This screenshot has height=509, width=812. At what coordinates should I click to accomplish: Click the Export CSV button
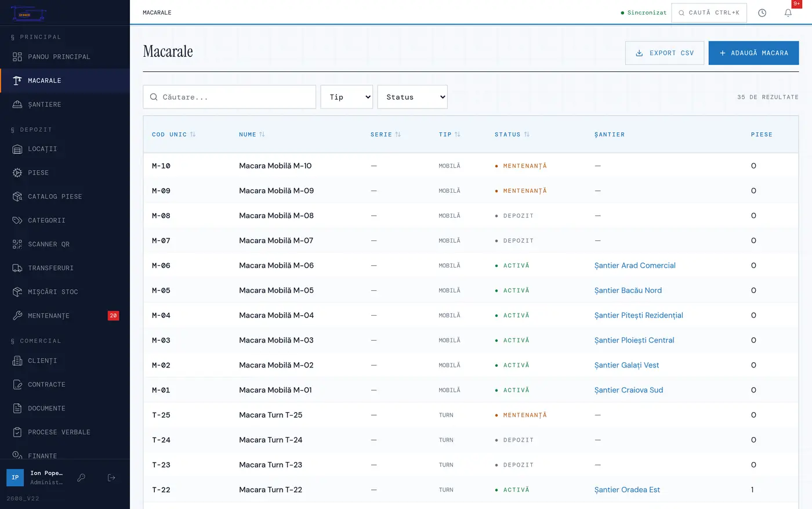coord(665,53)
